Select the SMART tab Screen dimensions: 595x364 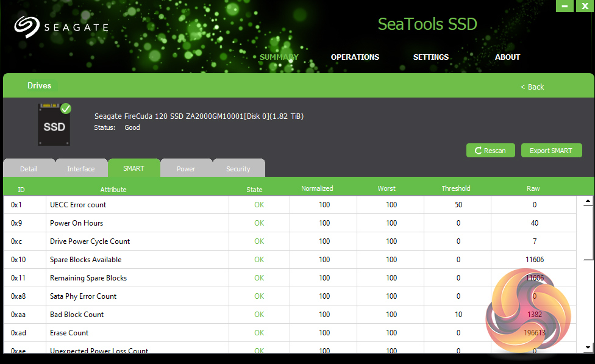[x=134, y=168]
